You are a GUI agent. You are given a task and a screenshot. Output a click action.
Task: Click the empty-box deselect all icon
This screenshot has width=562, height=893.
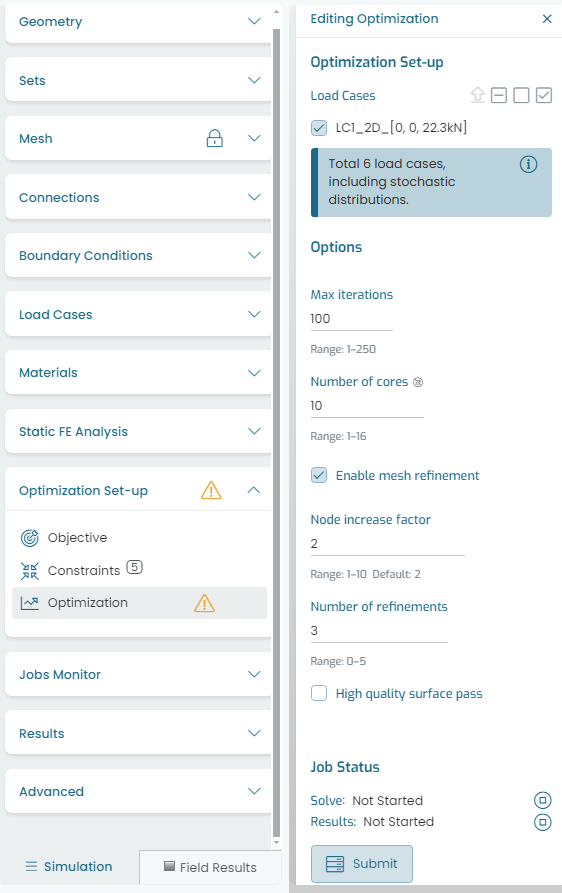pos(521,95)
